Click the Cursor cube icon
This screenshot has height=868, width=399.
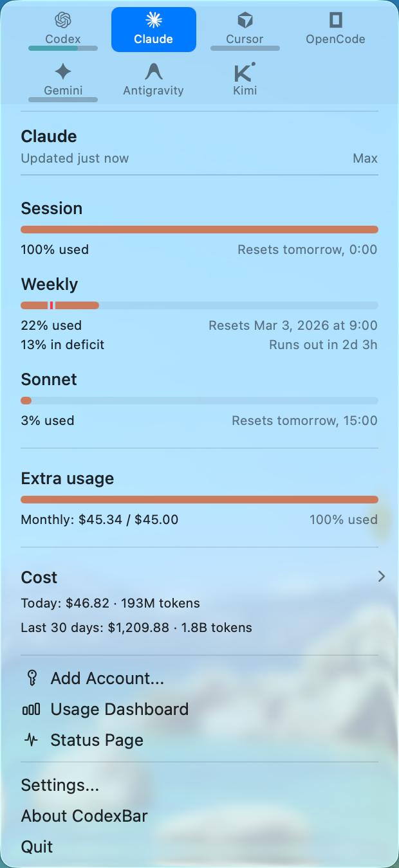(245, 21)
